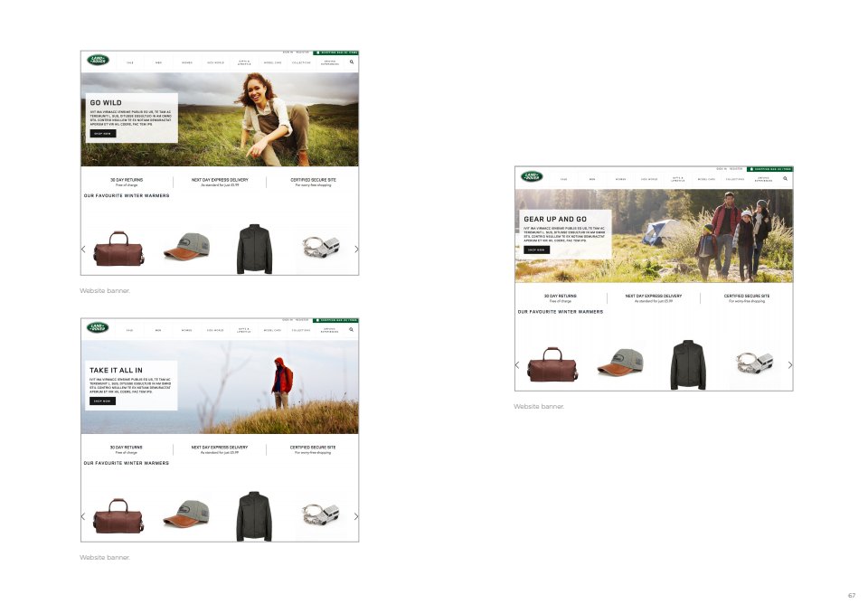Click hero photo of family near tent
868x613 pixels.
tap(654, 236)
